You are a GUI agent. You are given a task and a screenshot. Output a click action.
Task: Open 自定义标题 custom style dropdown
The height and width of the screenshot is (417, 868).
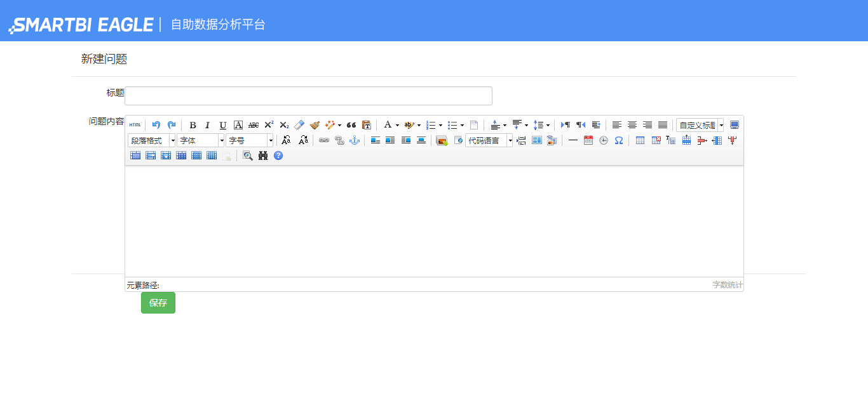pyautogui.click(x=700, y=125)
